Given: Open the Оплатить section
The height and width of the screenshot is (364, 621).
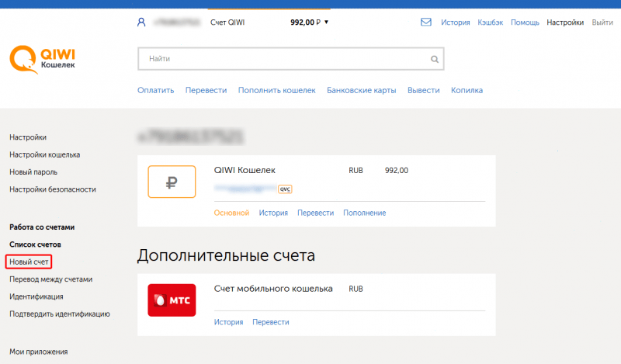Looking at the screenshot, I should (x=156, y=90).
